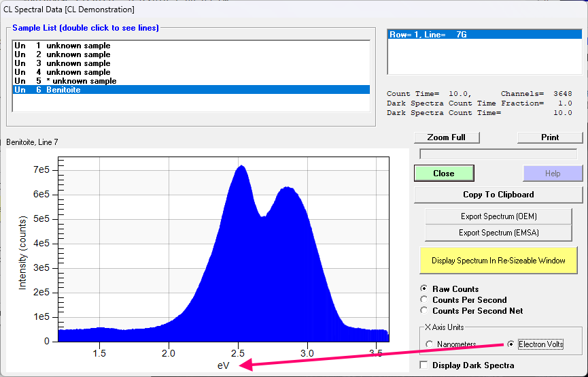Select Electron Volts X axis units
This screenshot has height=377, width=588.
pyautogui.click(x=511, y=344)
